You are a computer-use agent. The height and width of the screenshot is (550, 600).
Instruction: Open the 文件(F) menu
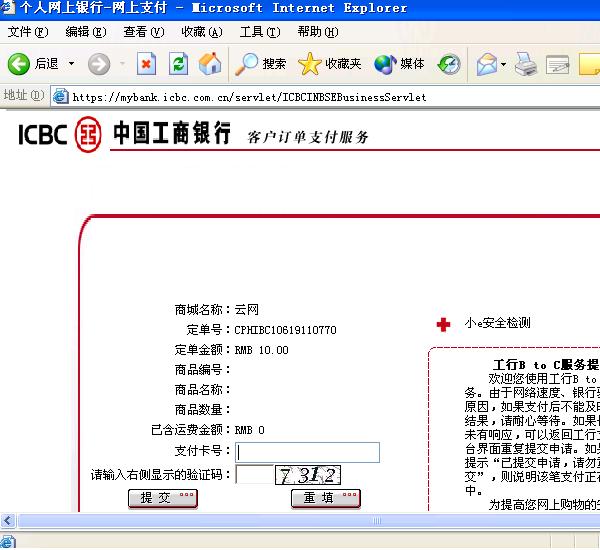tap(28, 32)
